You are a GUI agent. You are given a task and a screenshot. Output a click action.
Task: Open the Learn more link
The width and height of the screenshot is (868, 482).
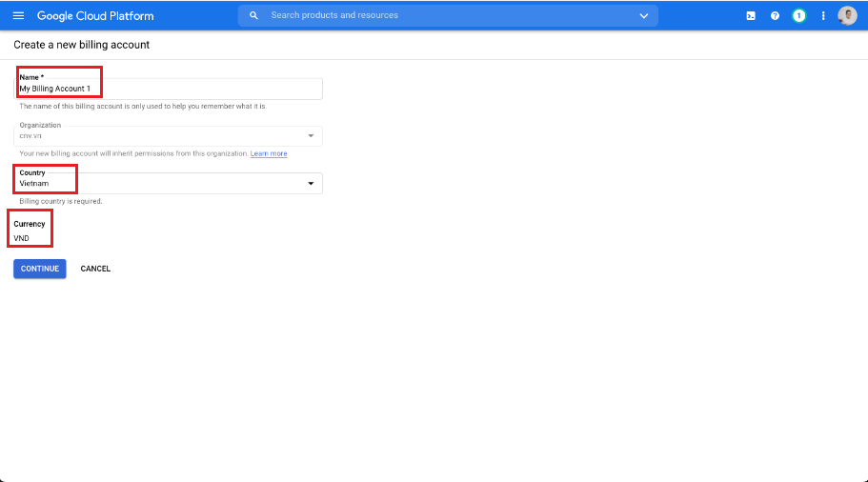pos(269,153)
